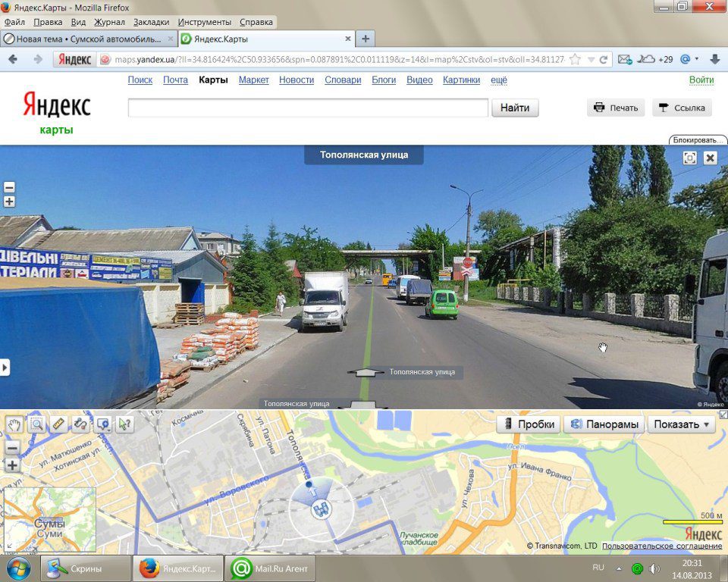
Task: Expand the ещё more services link
Action: pos(499,80)
